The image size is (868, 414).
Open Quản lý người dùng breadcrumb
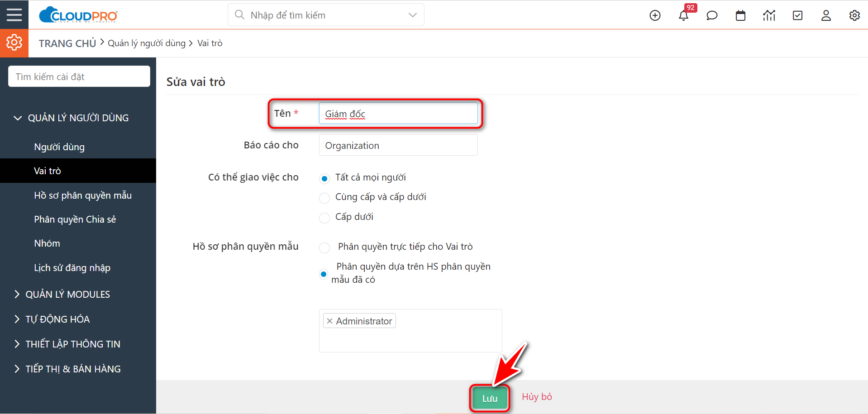[x=147, y=43]
